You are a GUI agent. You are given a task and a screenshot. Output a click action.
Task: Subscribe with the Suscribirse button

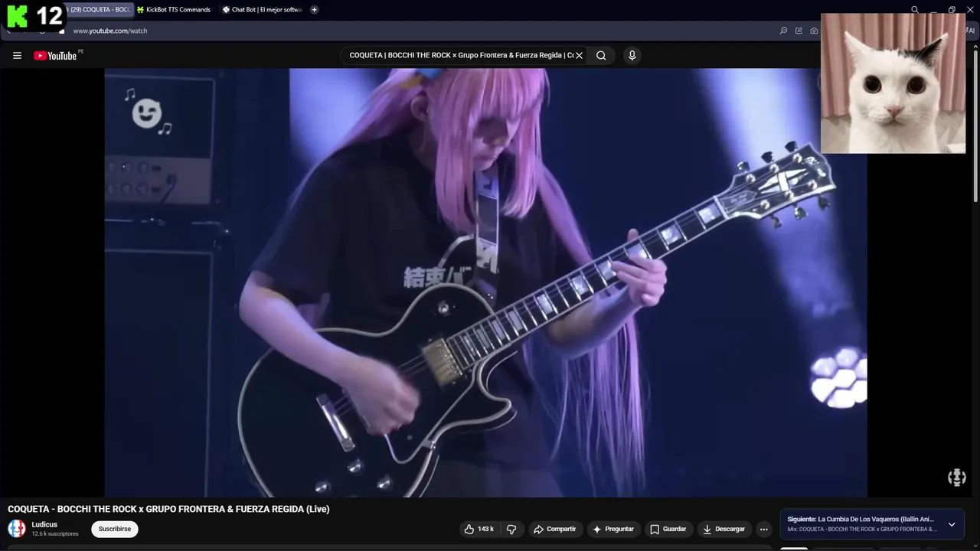115,529
